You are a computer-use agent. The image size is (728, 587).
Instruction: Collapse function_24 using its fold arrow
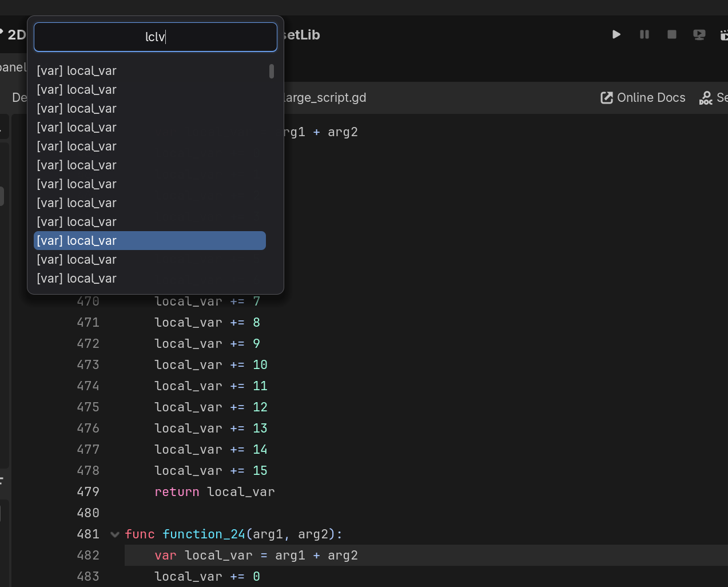(x=114, y=534)
